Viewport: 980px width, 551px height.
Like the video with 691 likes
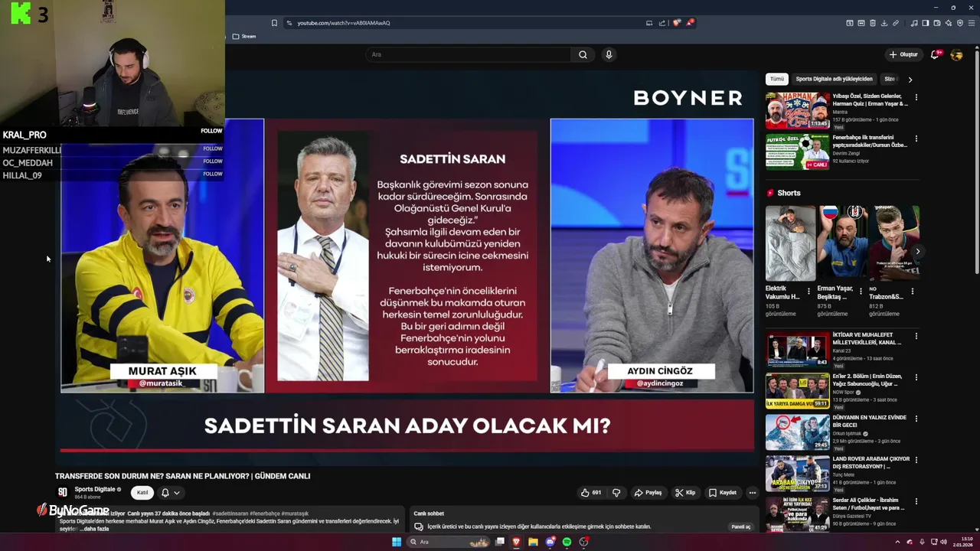(591, 493)
